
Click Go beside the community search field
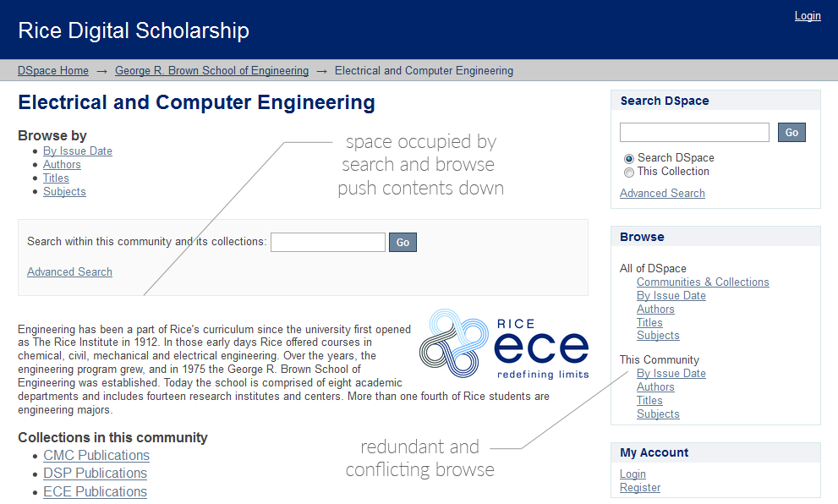tap(403, 242)
